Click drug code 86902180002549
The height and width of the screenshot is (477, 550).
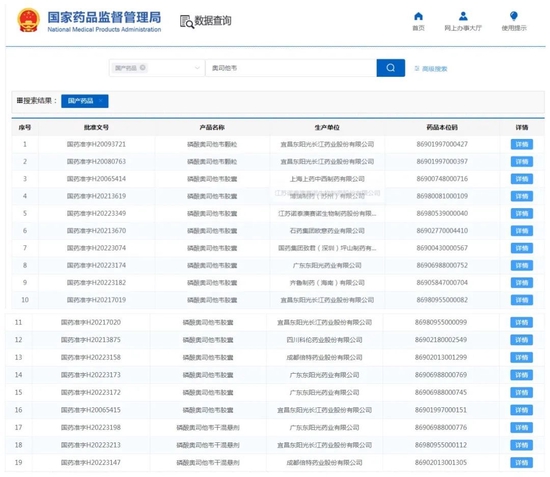pos(441,340)
